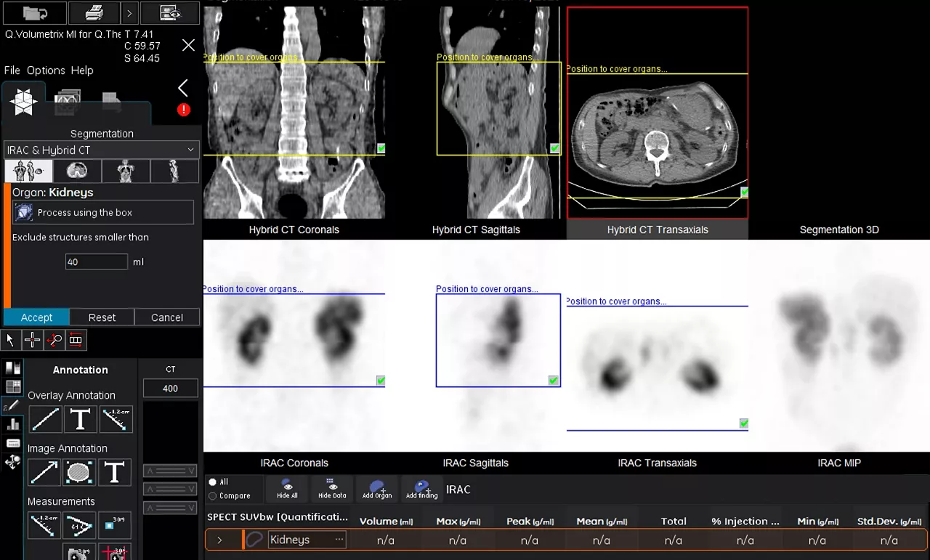Click the red alert warning icon
This screenshot has width=930, height=560.
tap(184, 110)
